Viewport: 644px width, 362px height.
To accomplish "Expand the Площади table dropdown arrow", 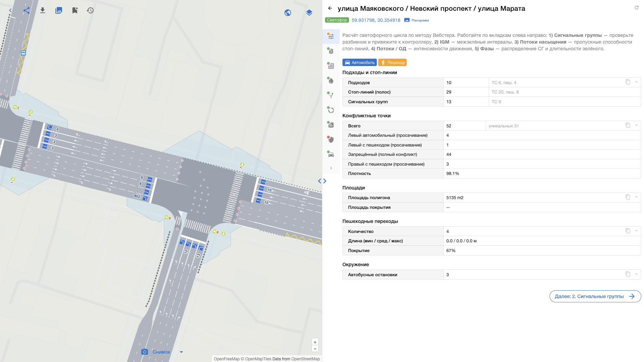I will coord(636,197).
